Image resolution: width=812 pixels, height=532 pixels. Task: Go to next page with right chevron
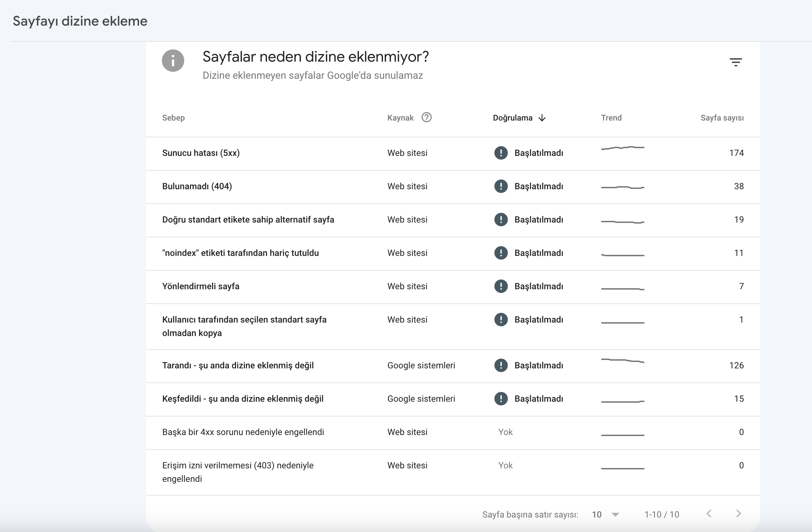coord(739,513)
